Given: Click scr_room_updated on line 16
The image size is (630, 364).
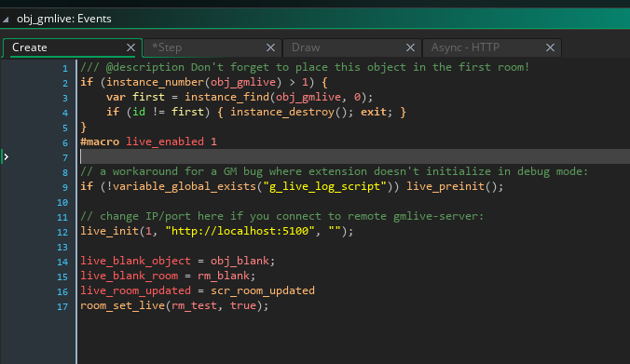Looking at the screenshot, I should point(263,290).
